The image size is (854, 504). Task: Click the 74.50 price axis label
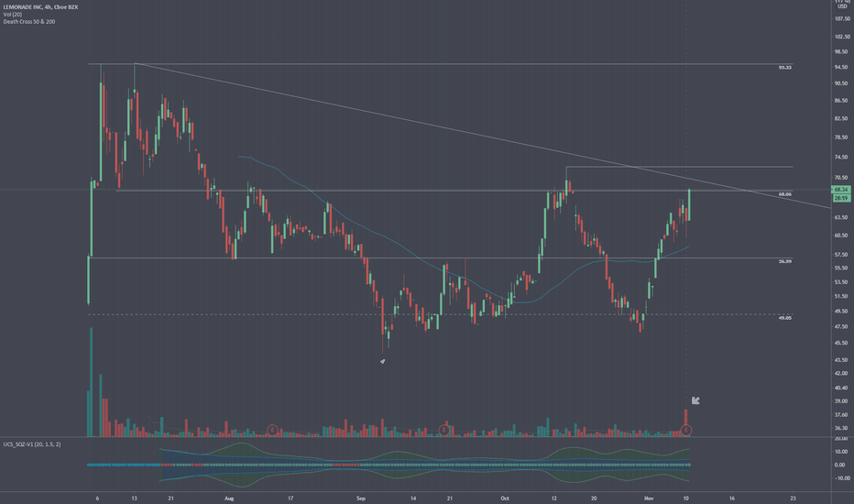click(841, 157)
